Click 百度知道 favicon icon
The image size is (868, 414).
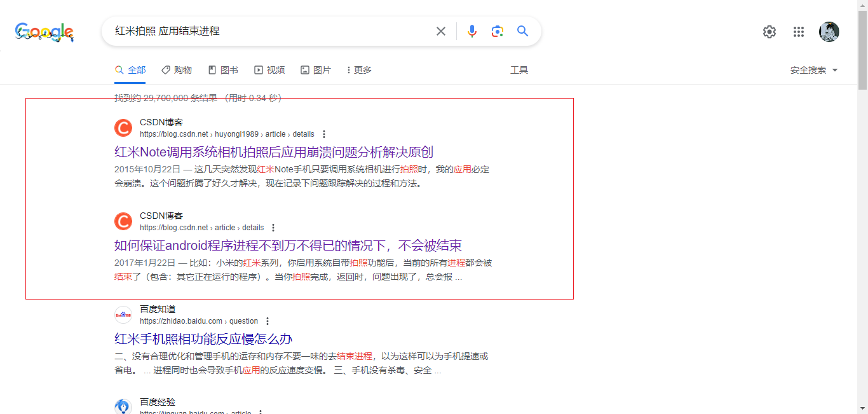[x=123, y=315]
